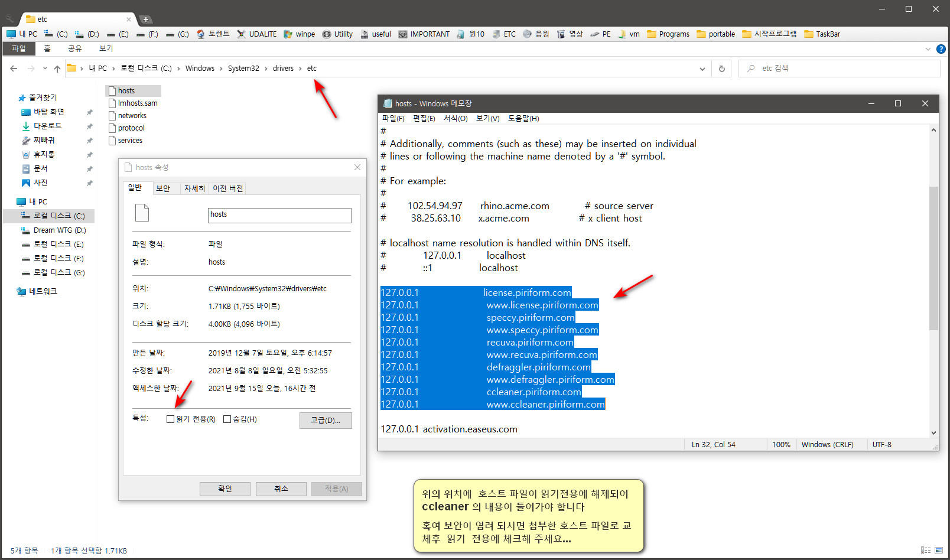The image size is (950, 560).
Task: Open Notepad 편집(E) menu
Action: click(424, 119)
